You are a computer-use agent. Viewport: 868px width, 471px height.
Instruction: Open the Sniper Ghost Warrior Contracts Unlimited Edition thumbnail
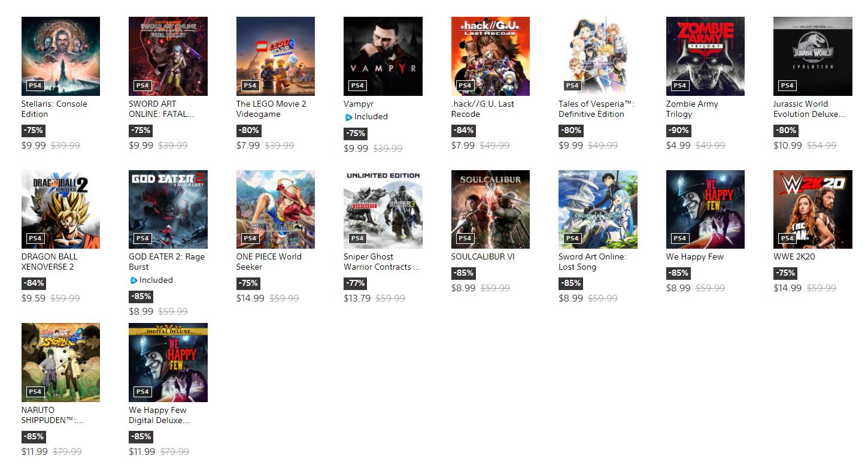pos(383,209)
